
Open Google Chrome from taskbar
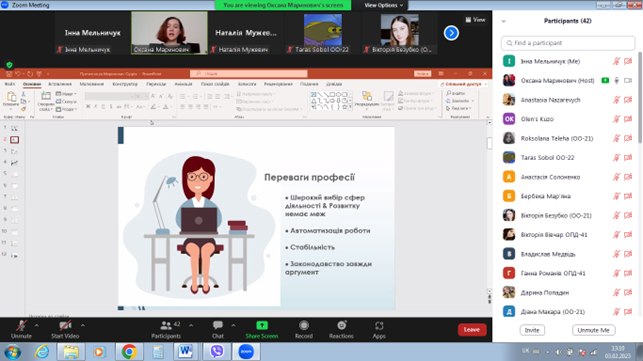pos(129,352)
